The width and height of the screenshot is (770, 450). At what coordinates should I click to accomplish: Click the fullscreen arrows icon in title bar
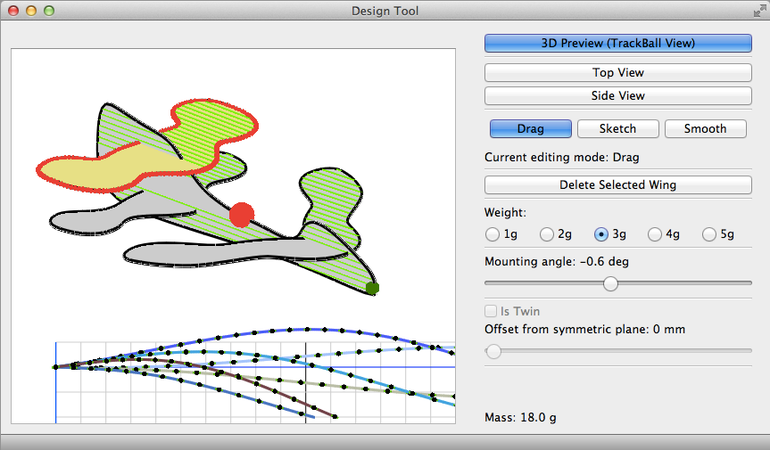(757, 10)
